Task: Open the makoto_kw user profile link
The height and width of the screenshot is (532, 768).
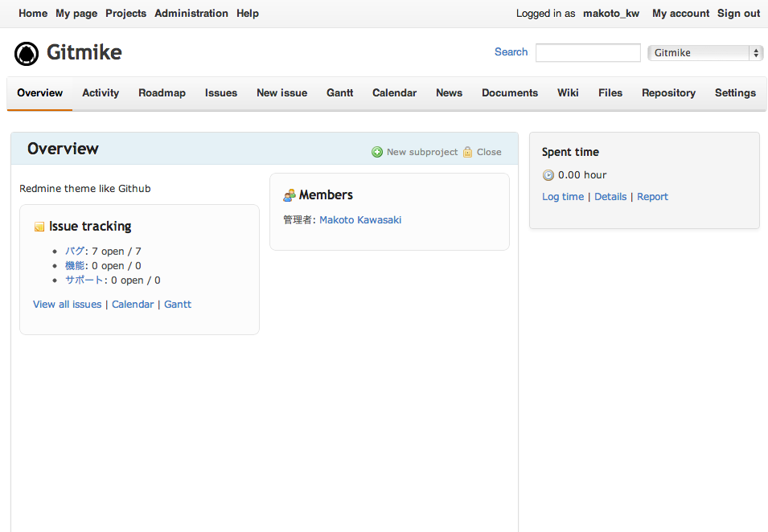Action: point(610,13)
